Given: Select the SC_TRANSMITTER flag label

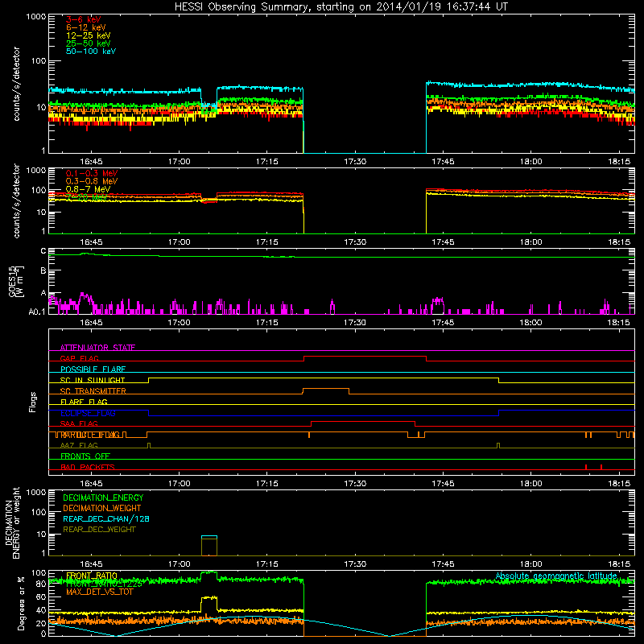Looking at the screenshot, I should tap(93, 391).
